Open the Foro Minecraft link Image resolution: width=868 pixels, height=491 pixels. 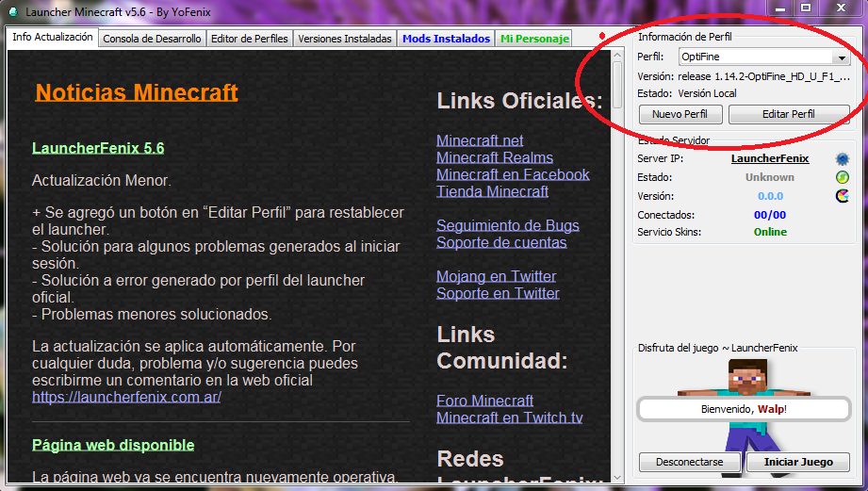pyautogui.click(x=485, y=401)
